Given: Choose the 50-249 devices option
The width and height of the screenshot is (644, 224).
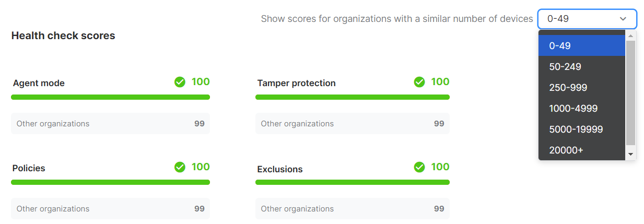Looking at the screenshot, I should point(582,66).
